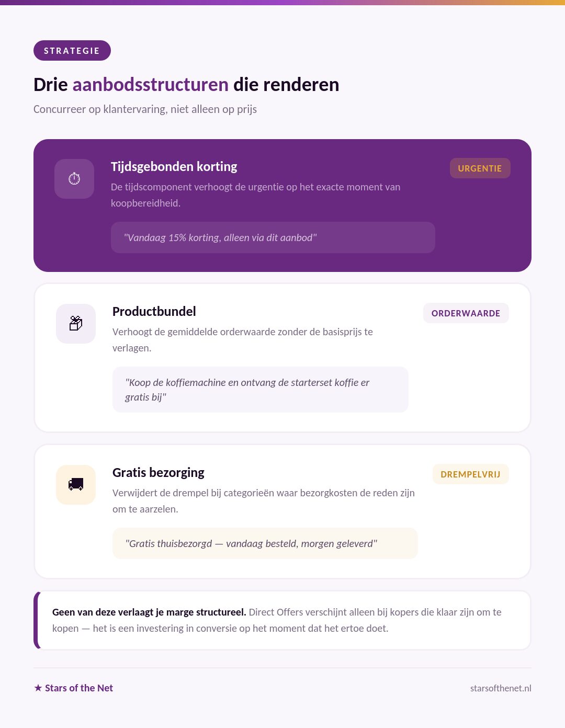The width and height of the screenshot is (565, 728).
Task: Open the starsofthenet.nl link
Action: [x=501, y=688]
